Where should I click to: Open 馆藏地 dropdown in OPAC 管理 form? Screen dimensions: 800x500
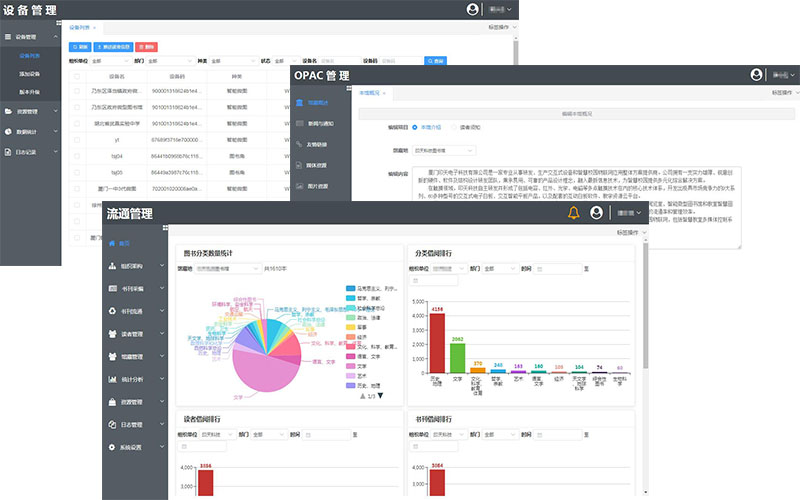tap(444, 151)
